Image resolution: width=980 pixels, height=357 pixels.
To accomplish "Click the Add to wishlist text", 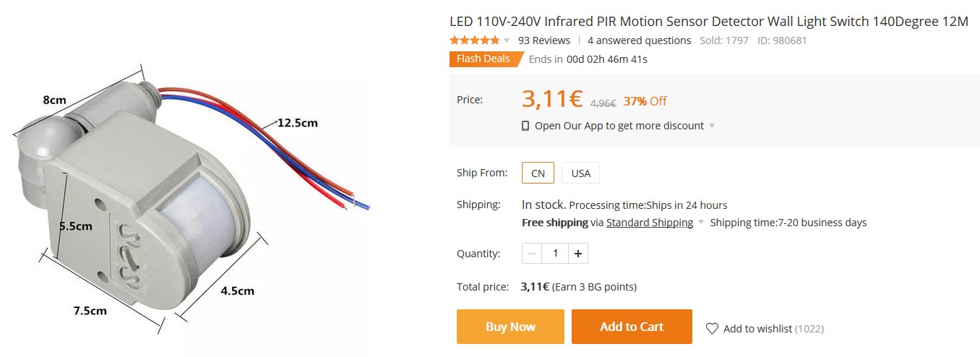I will pos(757,328).
